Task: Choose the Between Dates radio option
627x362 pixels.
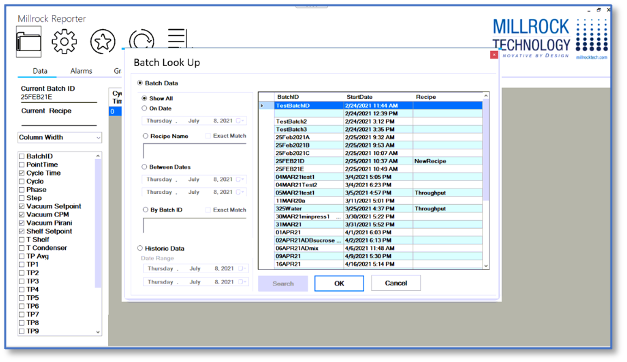Action: click(x=144, y=167)
